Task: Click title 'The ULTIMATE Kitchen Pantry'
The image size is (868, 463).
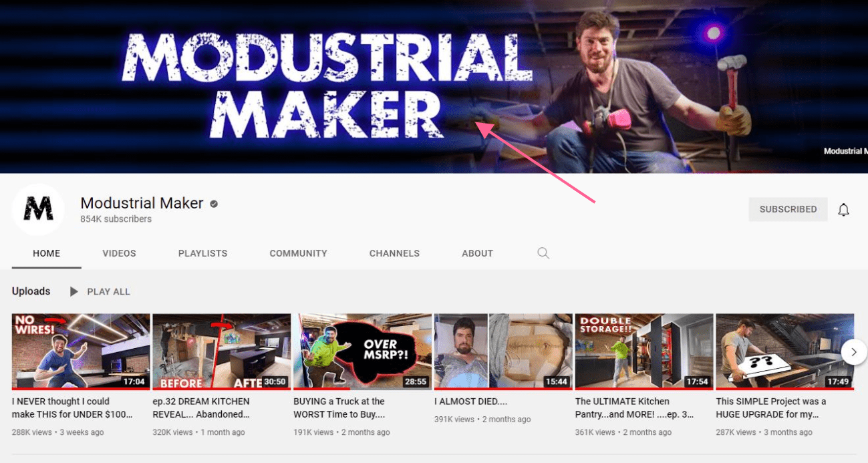Action: [634, 408]
